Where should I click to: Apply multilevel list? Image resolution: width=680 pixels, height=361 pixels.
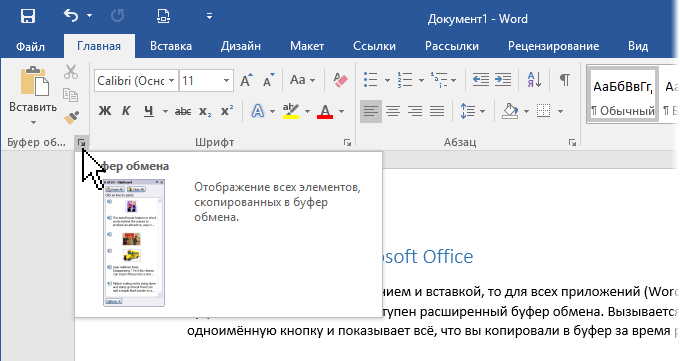[x=438, y=80]
